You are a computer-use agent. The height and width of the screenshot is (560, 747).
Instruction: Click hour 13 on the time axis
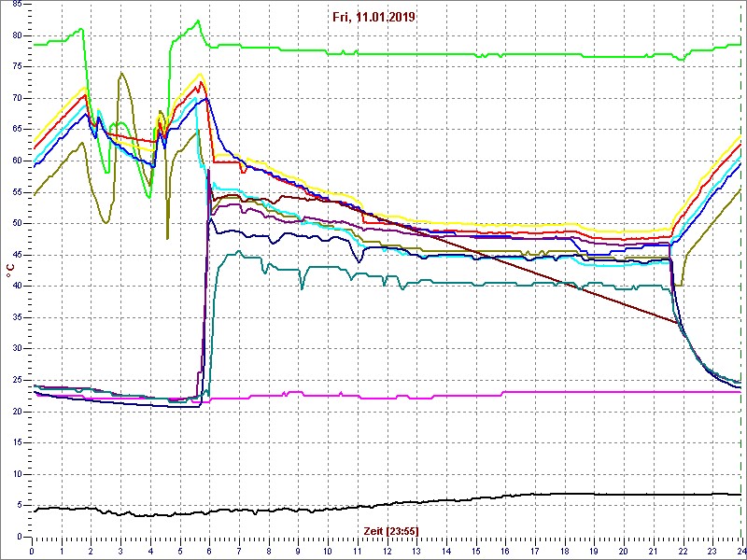point(416,550)
